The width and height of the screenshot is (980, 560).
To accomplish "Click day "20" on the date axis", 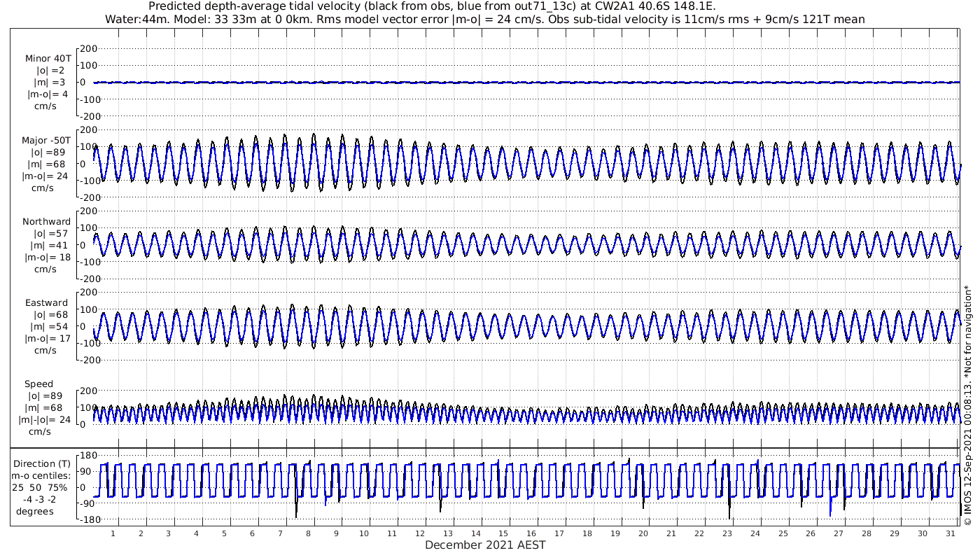I will 643,533.
